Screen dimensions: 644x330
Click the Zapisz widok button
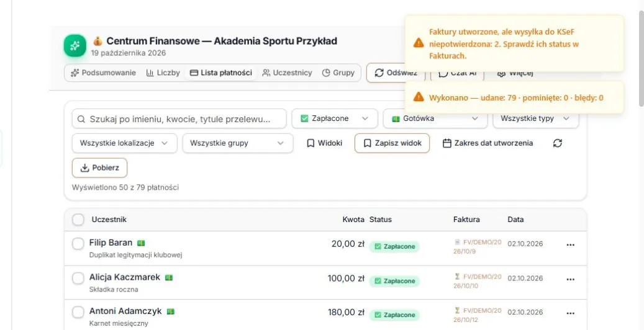point(392,143)
